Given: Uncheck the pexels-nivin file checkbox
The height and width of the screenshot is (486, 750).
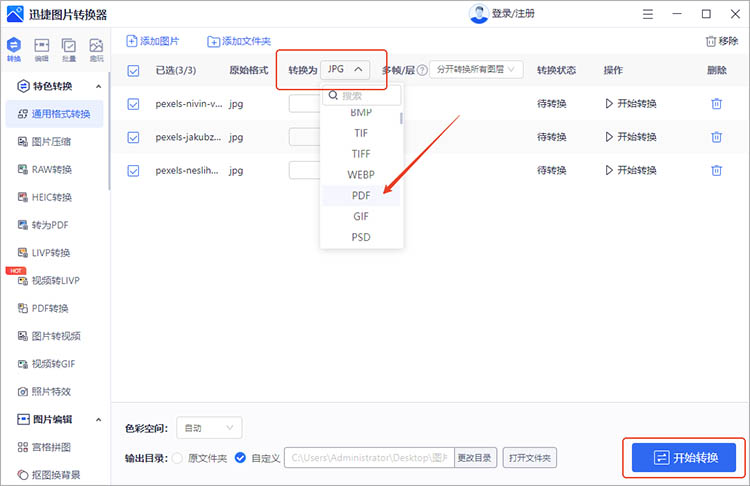Looking at the screenshot, I should 133,104.
